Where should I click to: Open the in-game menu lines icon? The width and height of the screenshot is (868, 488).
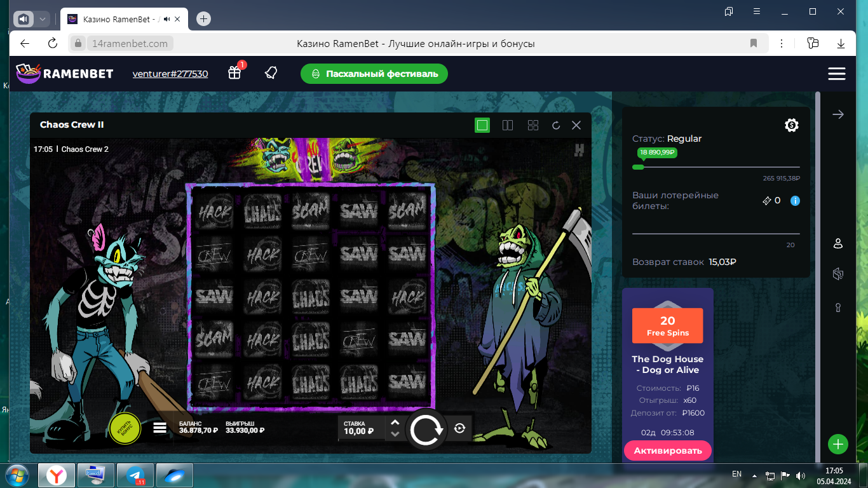point(160,428)
